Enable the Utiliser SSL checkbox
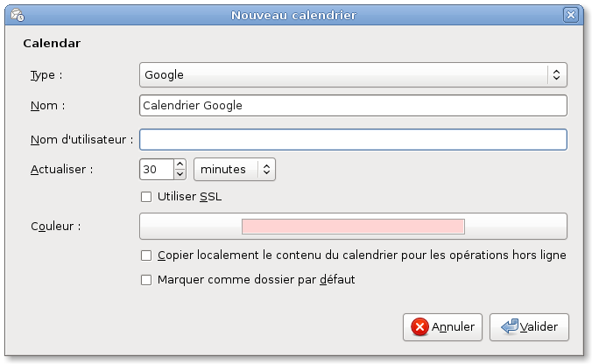 click(x=146, y=197)
